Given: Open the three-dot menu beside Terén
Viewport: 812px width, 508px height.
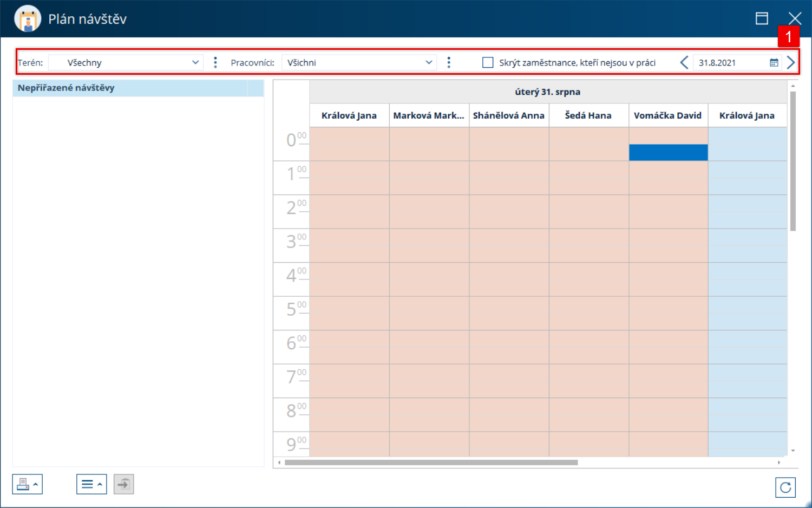Looking at the screenshot, I should point(215,62).
